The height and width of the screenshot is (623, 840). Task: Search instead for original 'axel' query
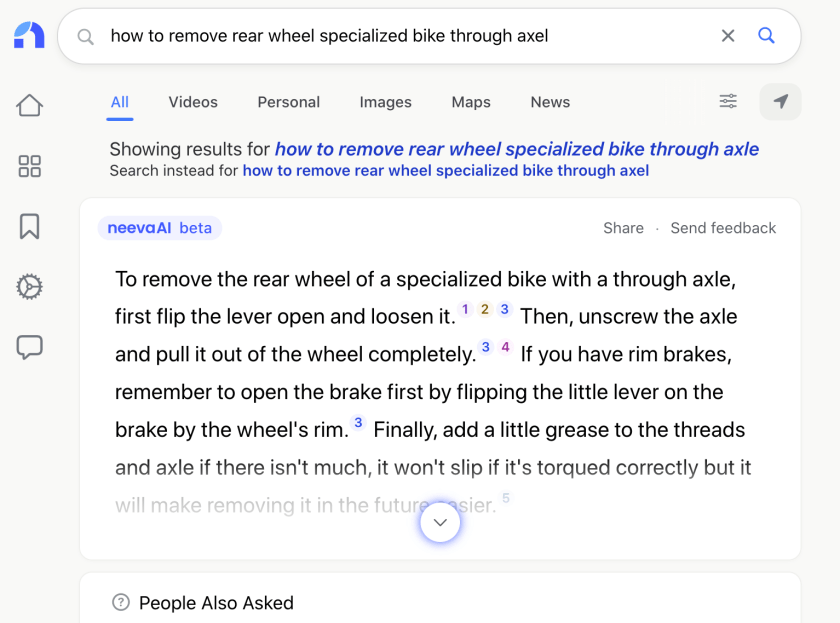445,171
